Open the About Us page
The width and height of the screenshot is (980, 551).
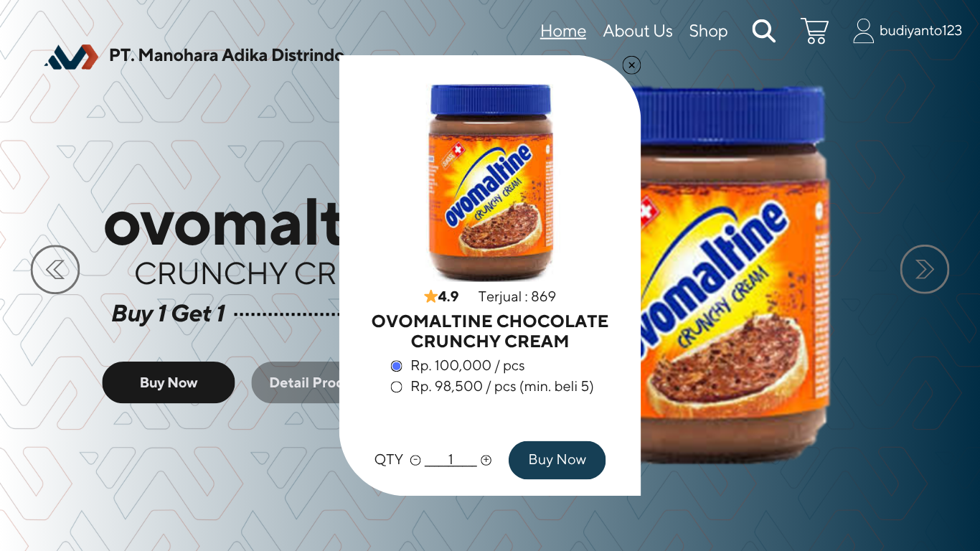tap(638, 31)
